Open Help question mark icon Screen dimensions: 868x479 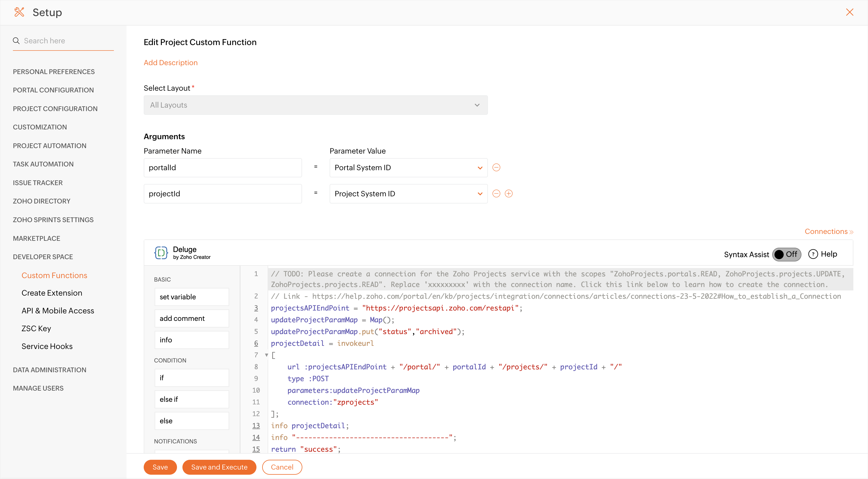[813, 254]
